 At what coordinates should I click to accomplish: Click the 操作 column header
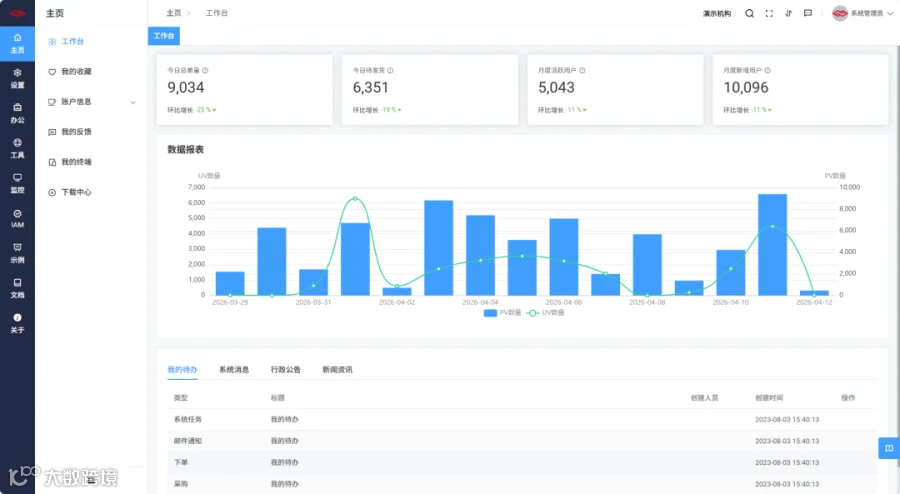coord(848,398)
